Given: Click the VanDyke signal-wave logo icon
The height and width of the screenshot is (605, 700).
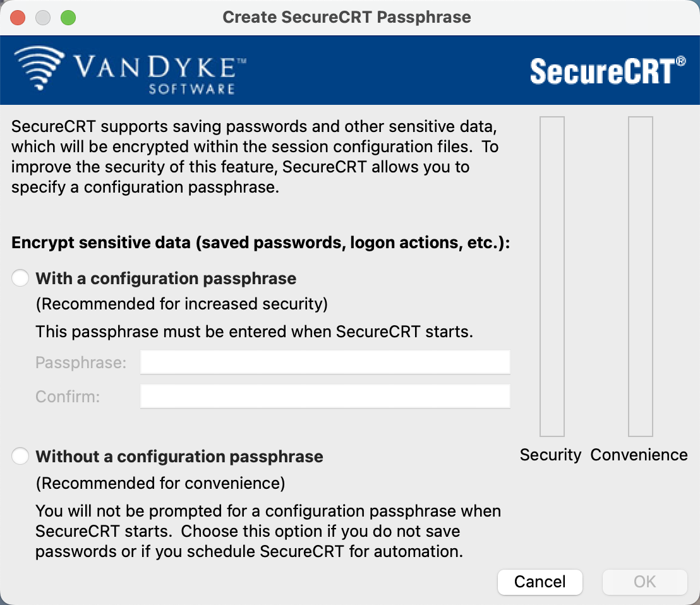Looking at the screenshot, I should (39, 68).
